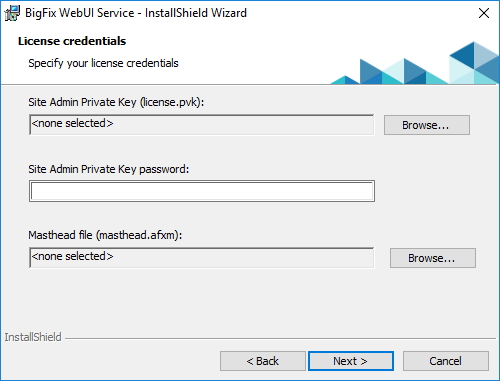This screenshot has width=500, height=381.
Task: Click the divider line beside InstallShield text
Action: coord(280,339)
